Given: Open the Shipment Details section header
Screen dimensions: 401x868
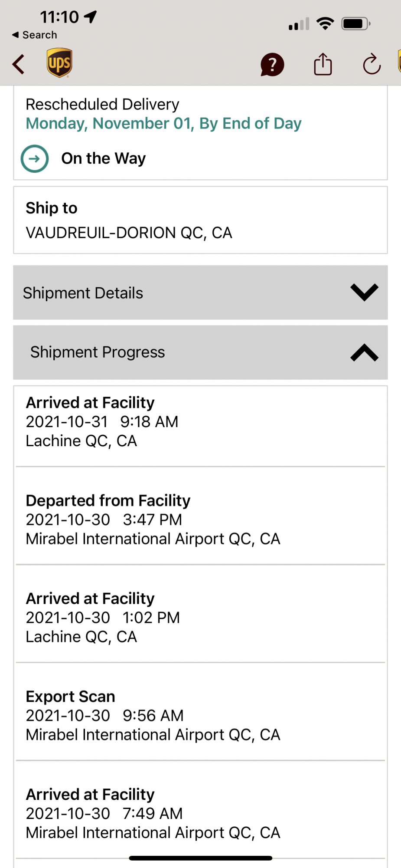Looking at the screenshot, I should (200, 293).
